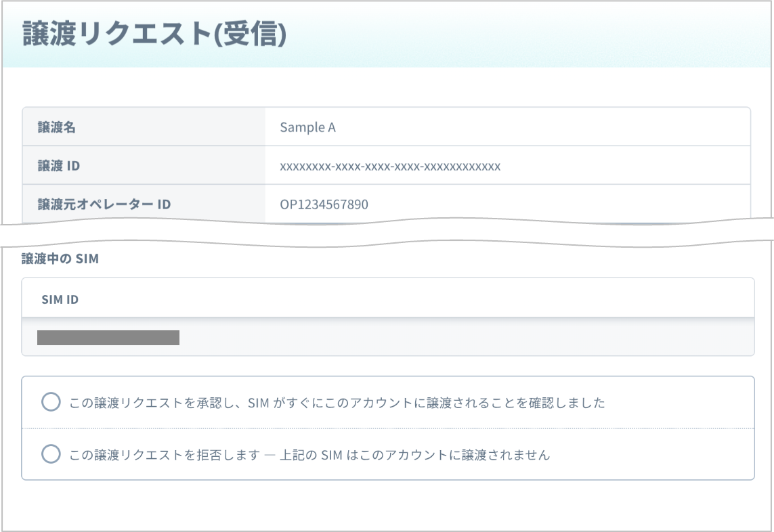Select the radio button approving the transfer request

51,402
